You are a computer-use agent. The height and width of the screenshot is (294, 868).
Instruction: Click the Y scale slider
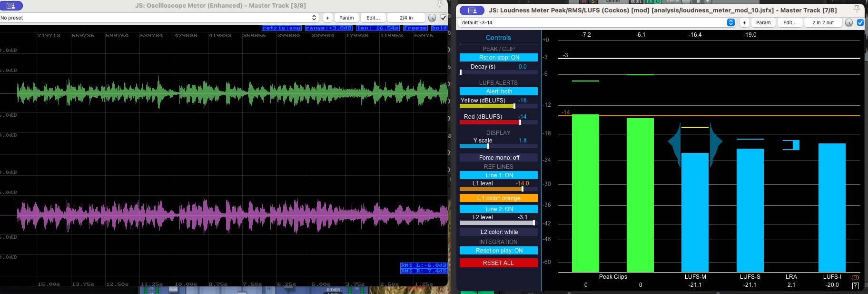tap(499, 146)
